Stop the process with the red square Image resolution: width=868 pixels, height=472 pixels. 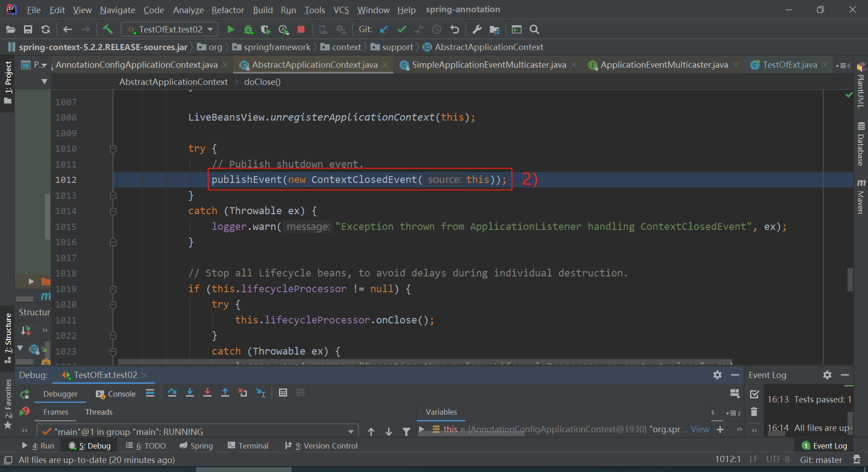pyautogui.click(x=301, y=30)
